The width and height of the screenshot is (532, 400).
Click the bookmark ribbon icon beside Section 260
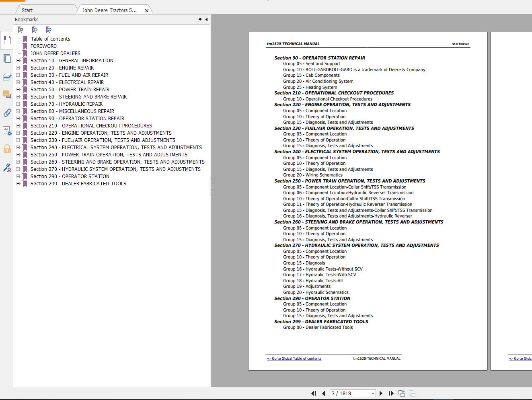pyautogui.click(x=25, y=162)
